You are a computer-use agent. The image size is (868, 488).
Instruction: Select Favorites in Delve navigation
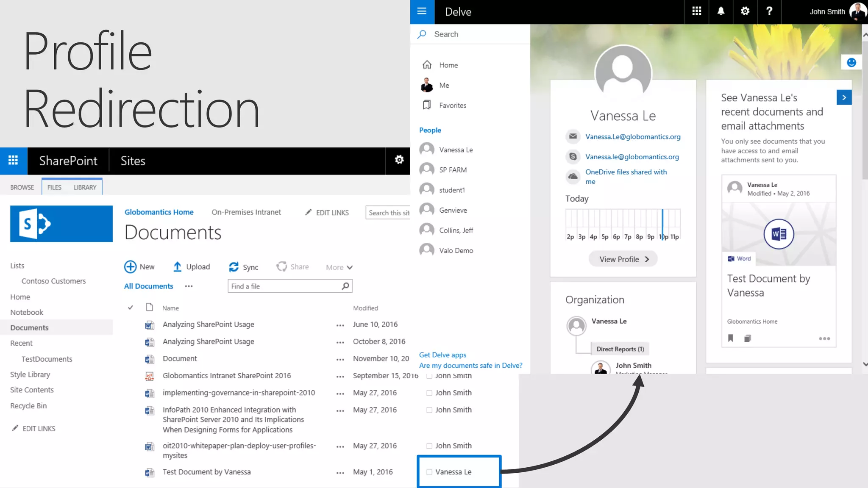pyautogui.click(x=452, y=105)
